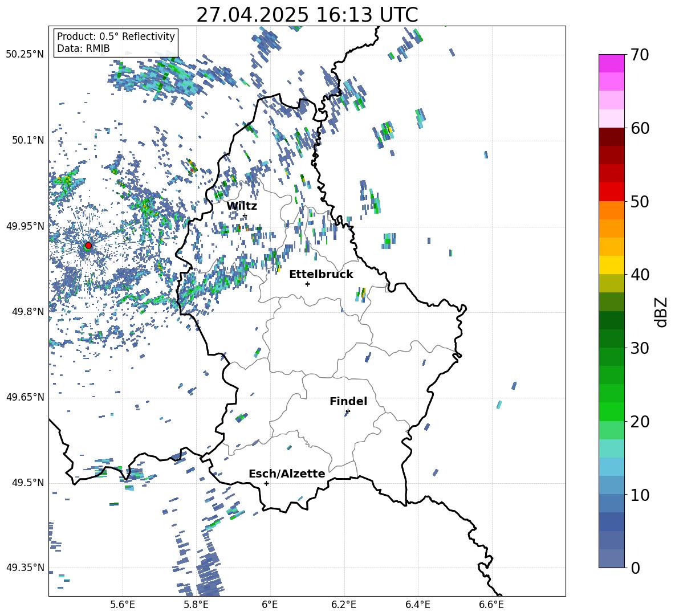Click the 5.6°E longitude label
675x616 pixels.
123,605
